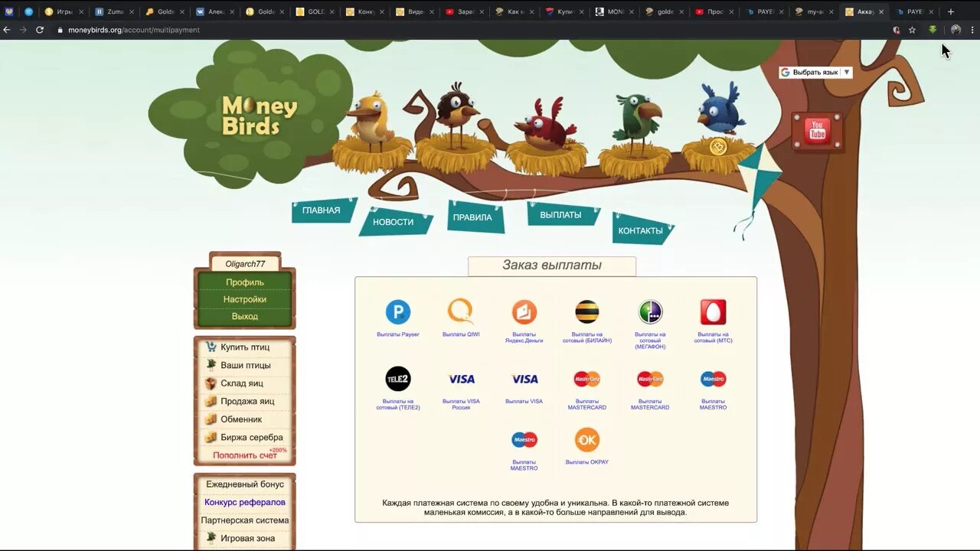Click the crate icon beside Склад яиц
The height and width of the screenshot is (551, 980).
click(211, 383)
